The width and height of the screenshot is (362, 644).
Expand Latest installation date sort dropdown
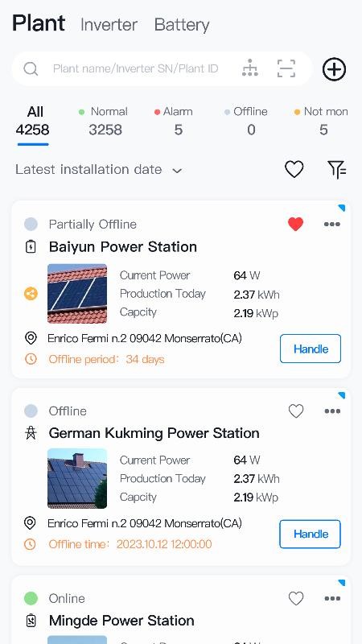[x=98, y=170]
